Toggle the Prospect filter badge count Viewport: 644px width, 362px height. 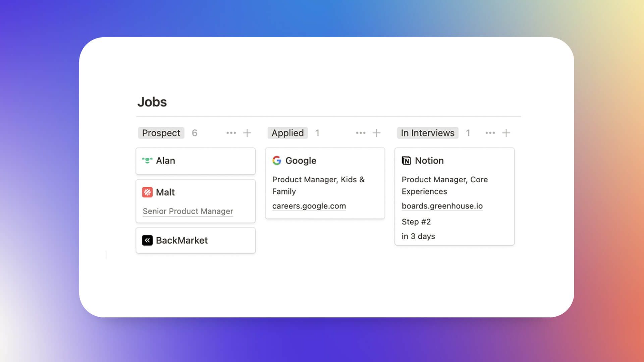194,133
